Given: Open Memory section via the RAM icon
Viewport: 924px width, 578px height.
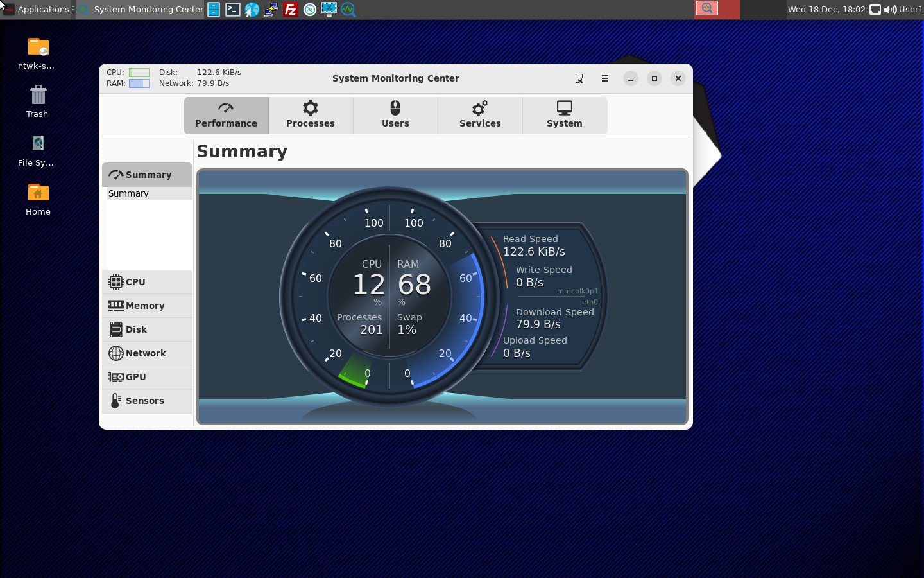Looking at the screenshot, I should (116, 306).
